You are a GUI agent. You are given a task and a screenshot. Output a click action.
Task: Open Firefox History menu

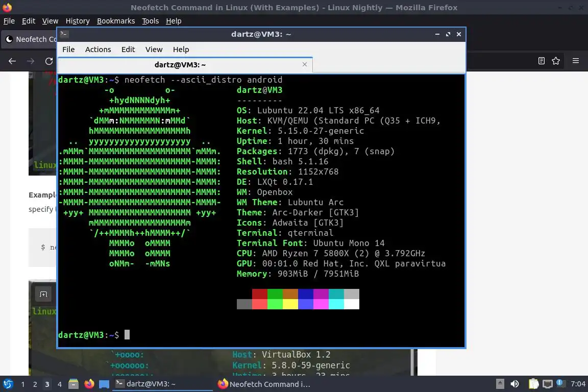point(78,21)
